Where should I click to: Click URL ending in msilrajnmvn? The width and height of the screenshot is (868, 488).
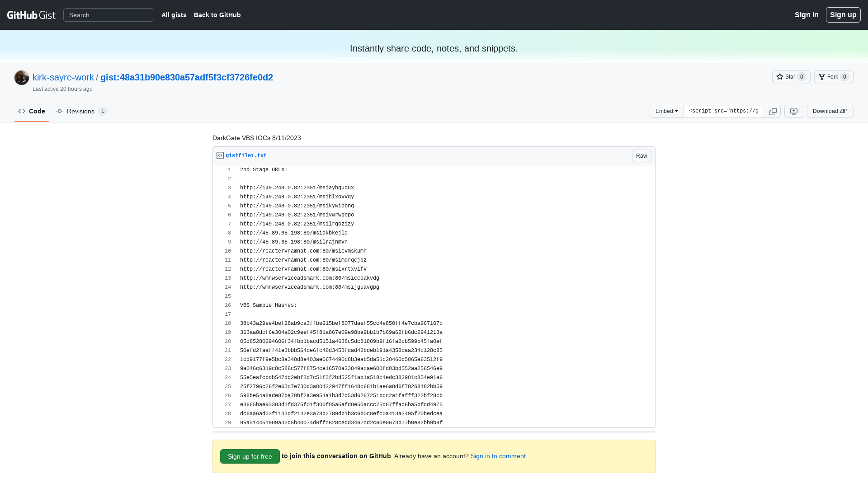pos(294,242)
